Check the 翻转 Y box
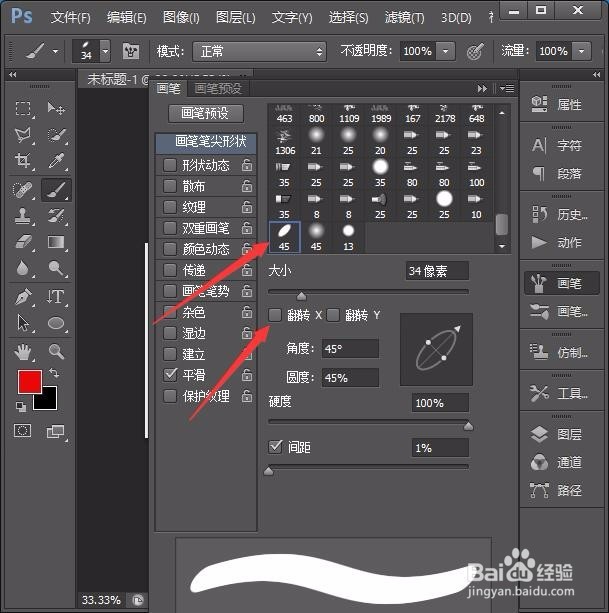The width and height of the screenshot is (609, 613). coord(333,315)
